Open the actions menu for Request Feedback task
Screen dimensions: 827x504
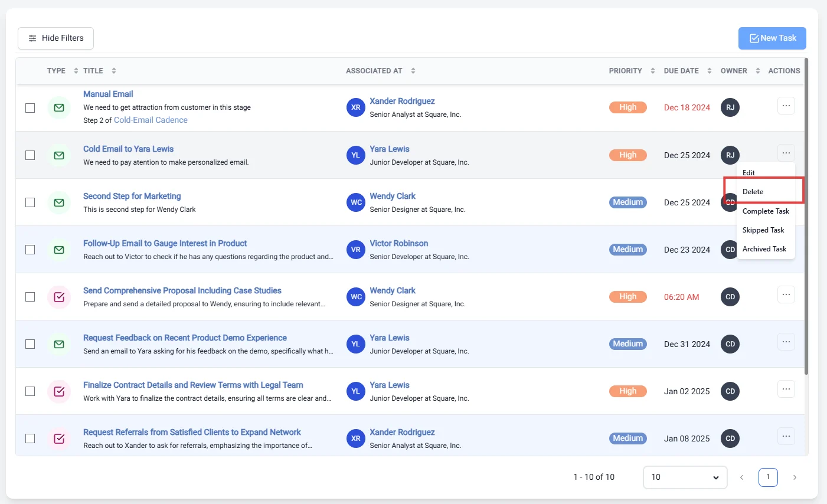coord(786,342)
